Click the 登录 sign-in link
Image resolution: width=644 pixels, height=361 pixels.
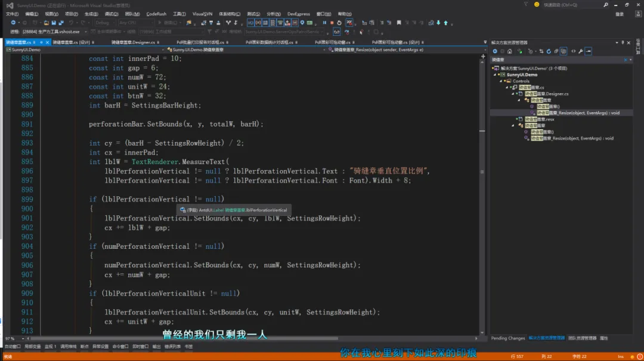click(x=620, y=14)
